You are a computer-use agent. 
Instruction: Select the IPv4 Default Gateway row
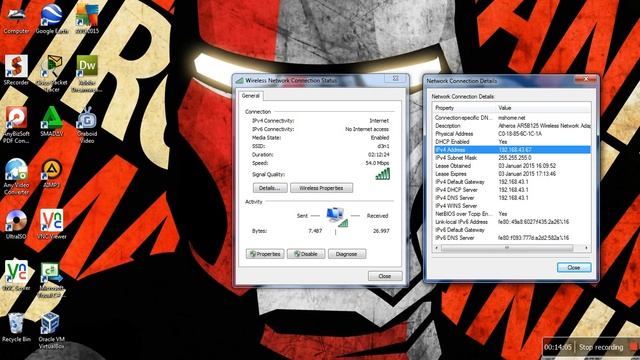[x=512, y=182]
